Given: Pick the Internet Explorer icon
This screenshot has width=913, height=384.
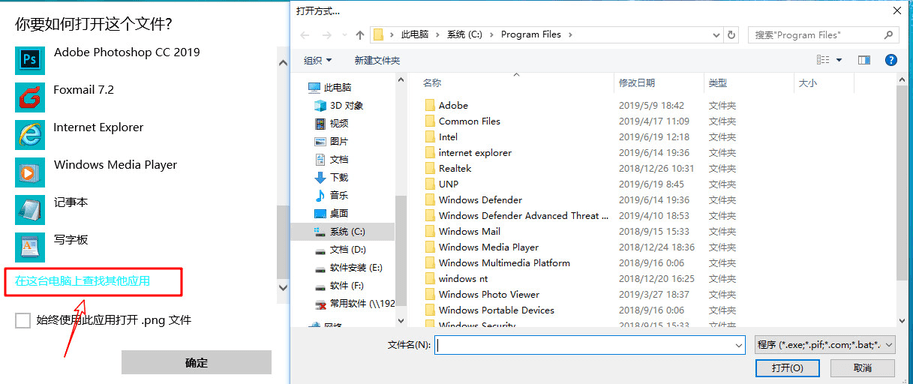Looking at the screenshot, I should pyautogui.click(x=30, y=135).
